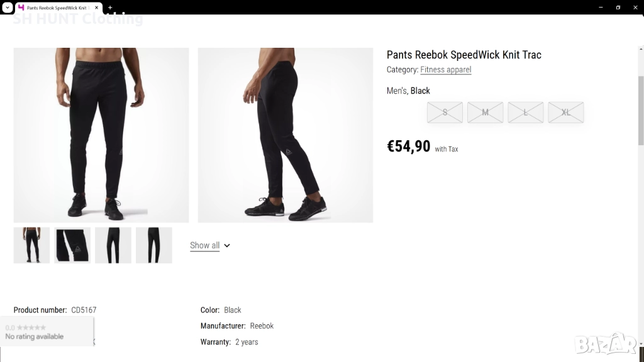Viewport: 644px width, 362px height.
Task: Open the Fitness apparel category link
Action: click(445, 70)
